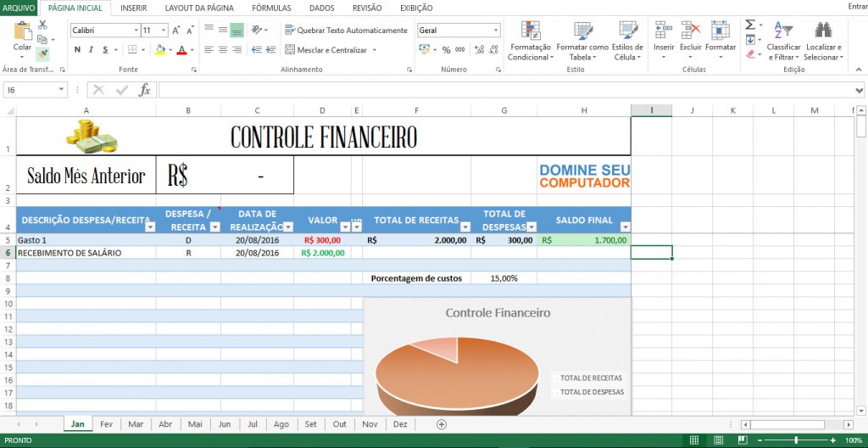Decrease the cell indent
Viewport: 868px width, 448px height.
tap(256, 50)
